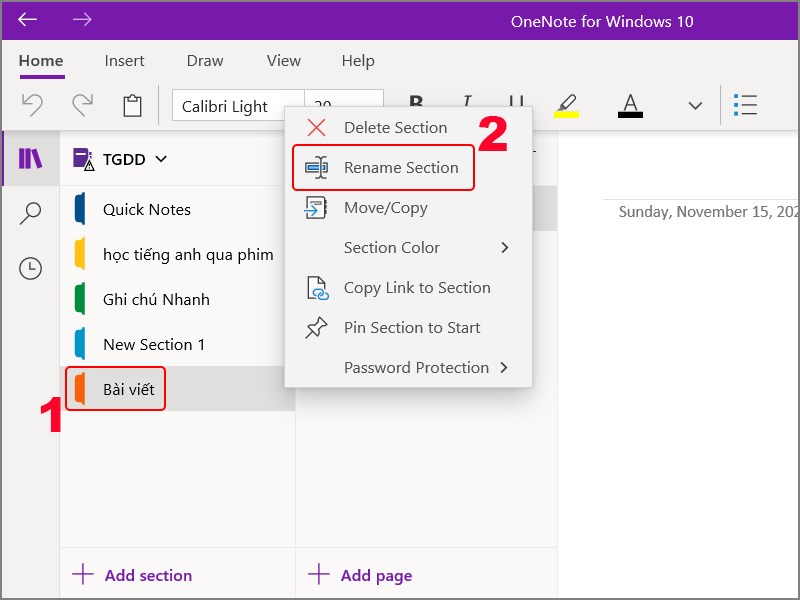The height and width of the screenshot is (600, 800).
Task: Click the font size box
Action: [x=343, y=98]
